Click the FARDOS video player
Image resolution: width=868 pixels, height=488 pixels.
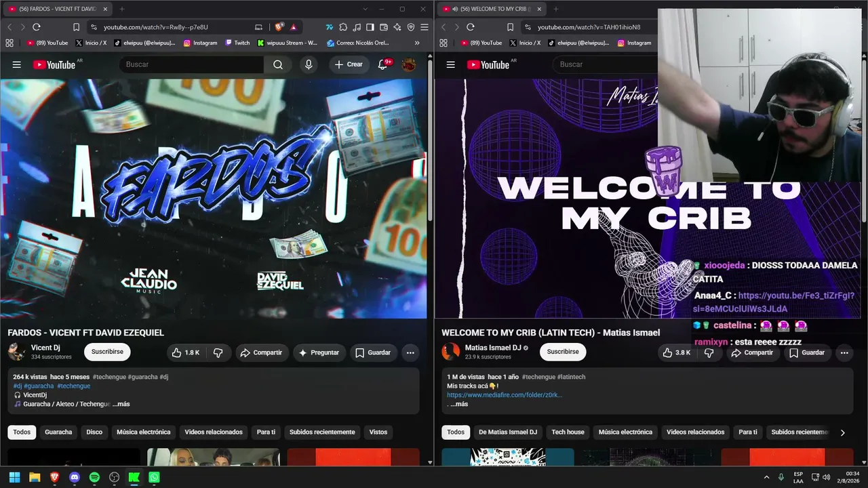pos(214,199)
